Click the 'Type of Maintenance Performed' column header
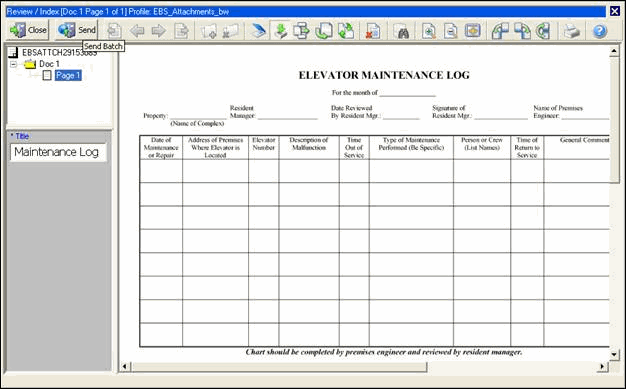Screen dimensions: 626x389 pyautogui.click(x=411, y=144)
